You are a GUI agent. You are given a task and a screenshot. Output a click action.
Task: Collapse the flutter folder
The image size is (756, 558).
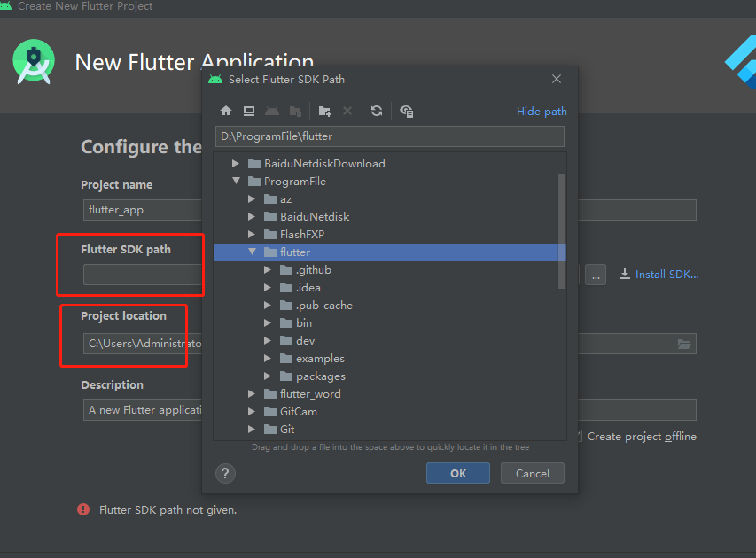pos(252,252)
